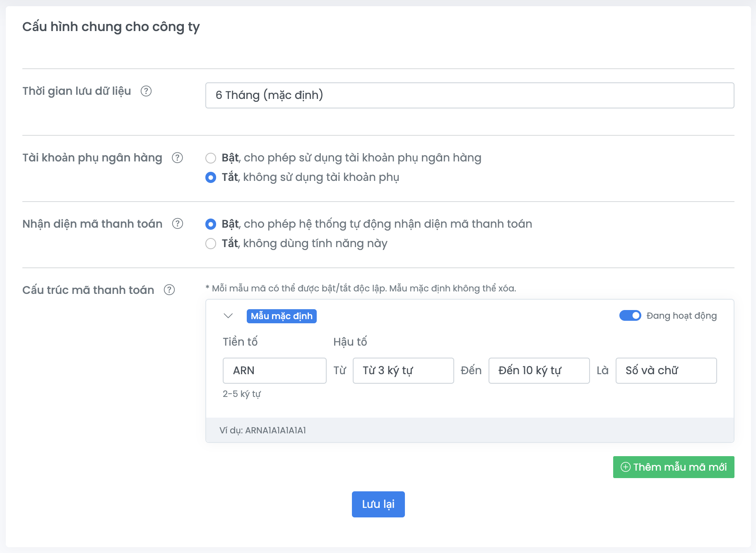The height and width of the screenshot is (553, 756).
Task: Click help icon beside Nhận diện mã thanh toán
Action: [177, 224]
